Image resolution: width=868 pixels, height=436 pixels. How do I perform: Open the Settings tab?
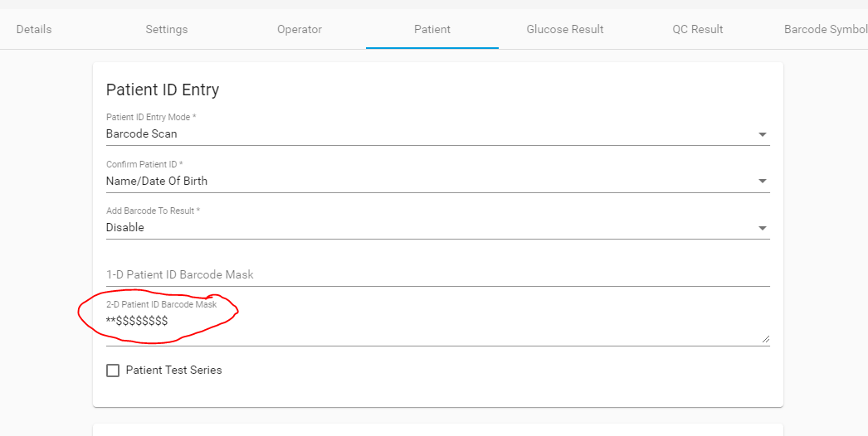click(x=167, y=30)
